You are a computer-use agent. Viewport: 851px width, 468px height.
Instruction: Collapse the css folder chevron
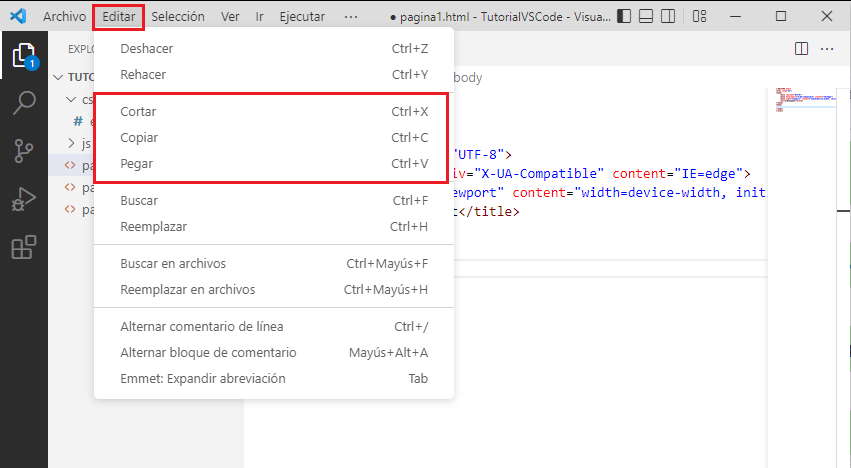click(x=71, y=100)
